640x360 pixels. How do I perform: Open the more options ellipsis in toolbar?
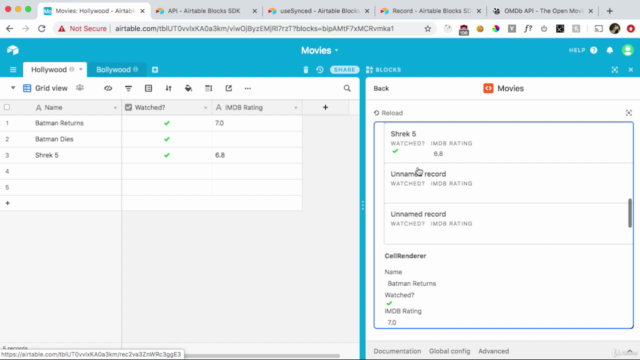click(x=248, y=88)
